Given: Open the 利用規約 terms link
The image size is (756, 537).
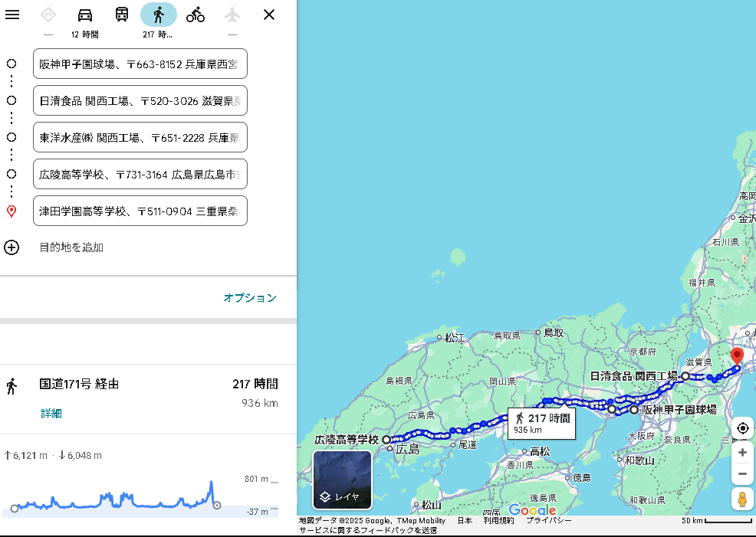Looking at the screenshot, I should [x=498, y=520].
